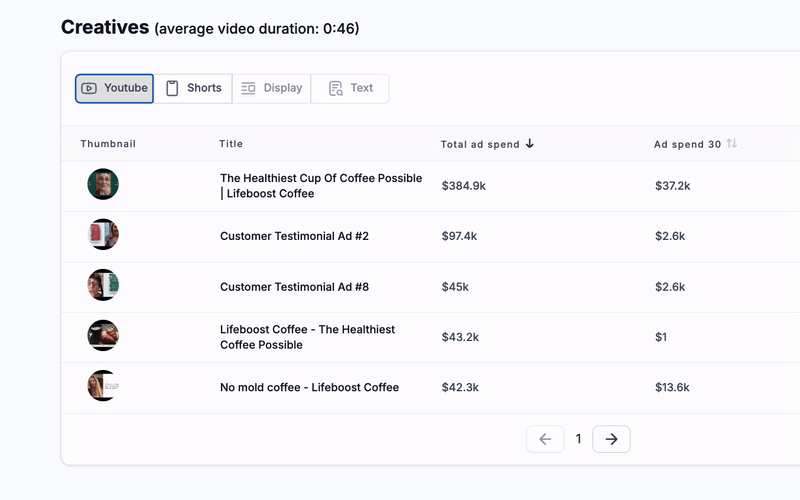Click title Customer Testimonial Ad #2
This screenshot has height=500, width=800.
[294, 236]
